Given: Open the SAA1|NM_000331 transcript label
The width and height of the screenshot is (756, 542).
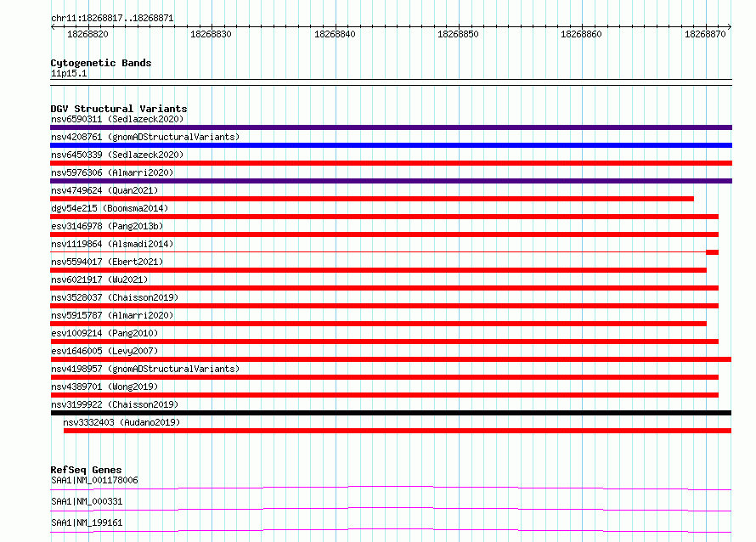Looking at the screenshot, I should click(87, 501).
